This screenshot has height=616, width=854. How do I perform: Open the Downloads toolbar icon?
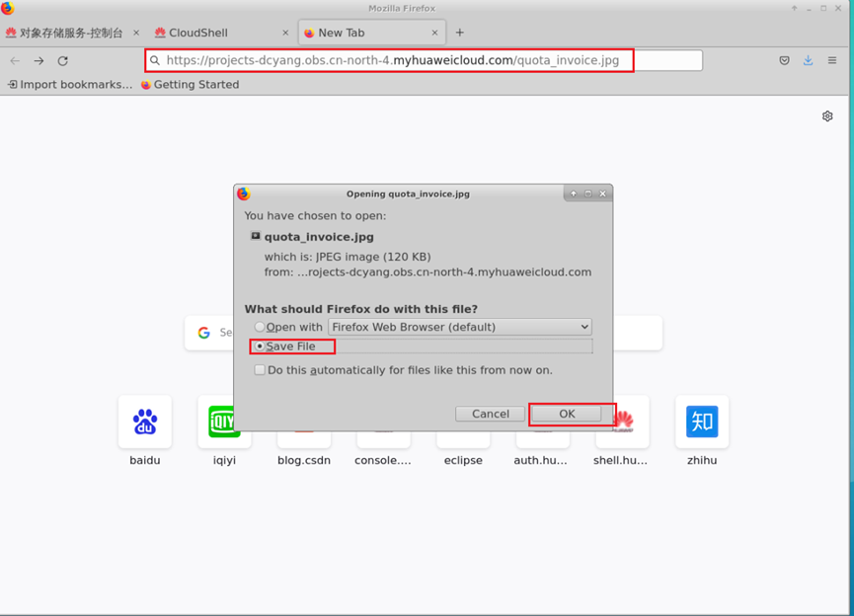tap(809, 60)
